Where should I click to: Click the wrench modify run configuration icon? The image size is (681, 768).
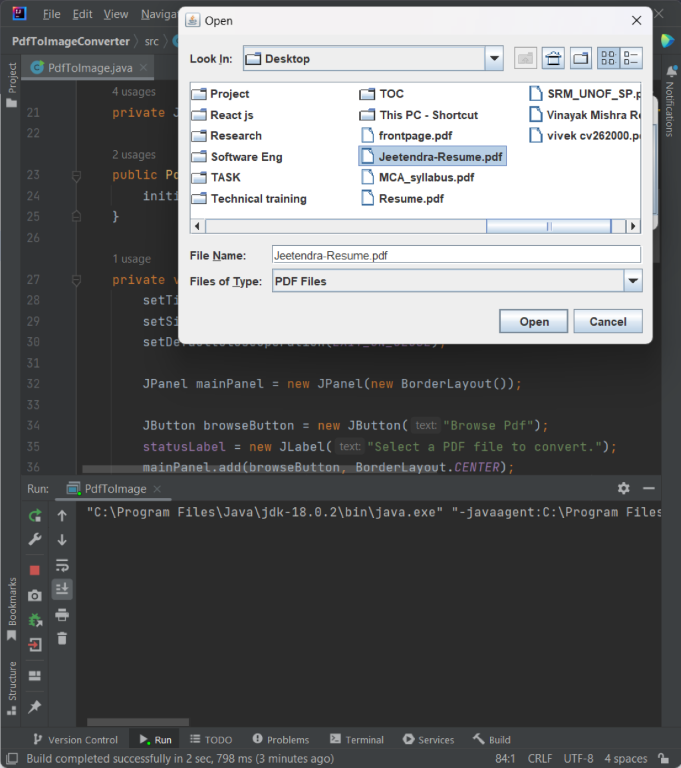coord(35,540)
